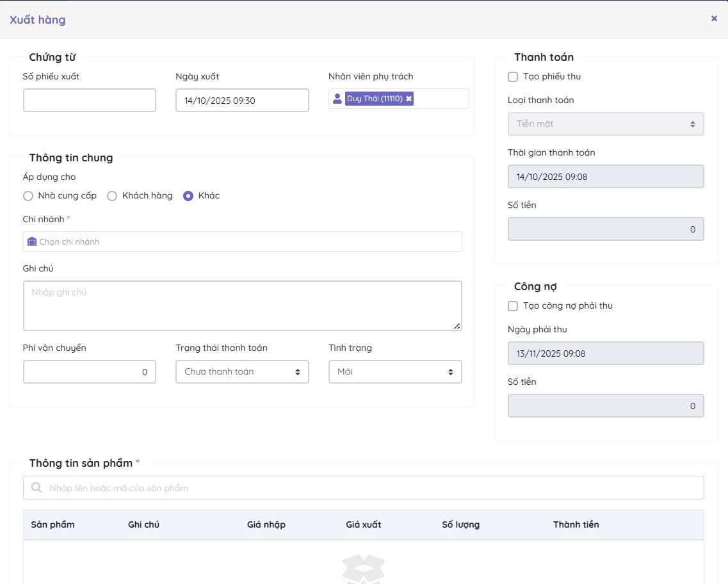Click into the Ghi chú note textarea

click(x=242, y=305)
